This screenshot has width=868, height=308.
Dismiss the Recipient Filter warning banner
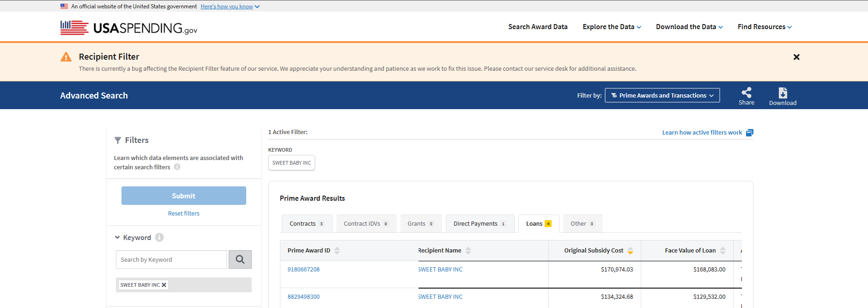coord(796,57)
